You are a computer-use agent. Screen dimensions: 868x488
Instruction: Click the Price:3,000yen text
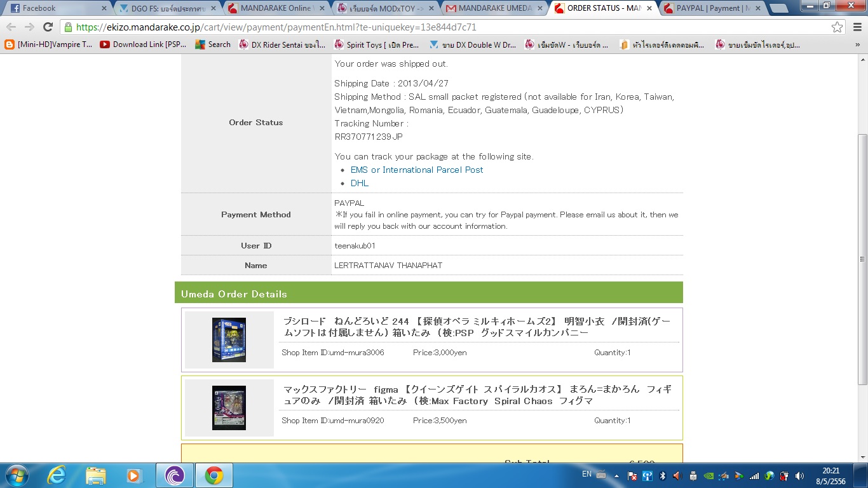point(440,353)
